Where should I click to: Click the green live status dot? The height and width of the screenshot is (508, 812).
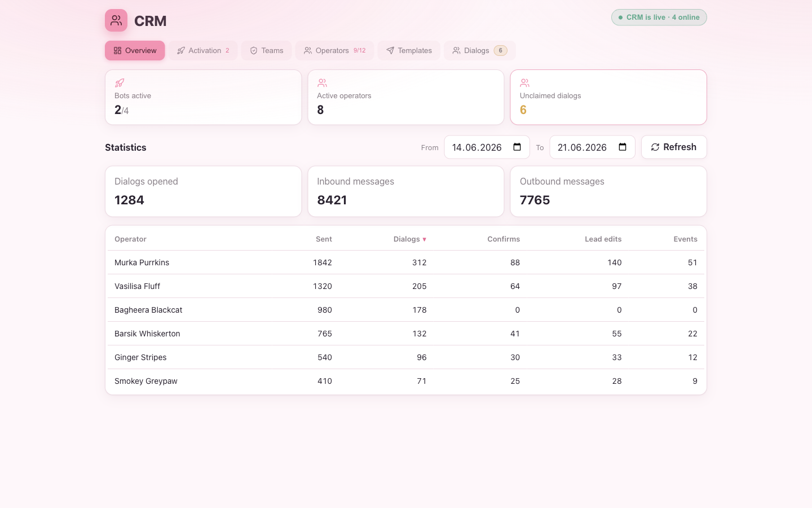621,17
